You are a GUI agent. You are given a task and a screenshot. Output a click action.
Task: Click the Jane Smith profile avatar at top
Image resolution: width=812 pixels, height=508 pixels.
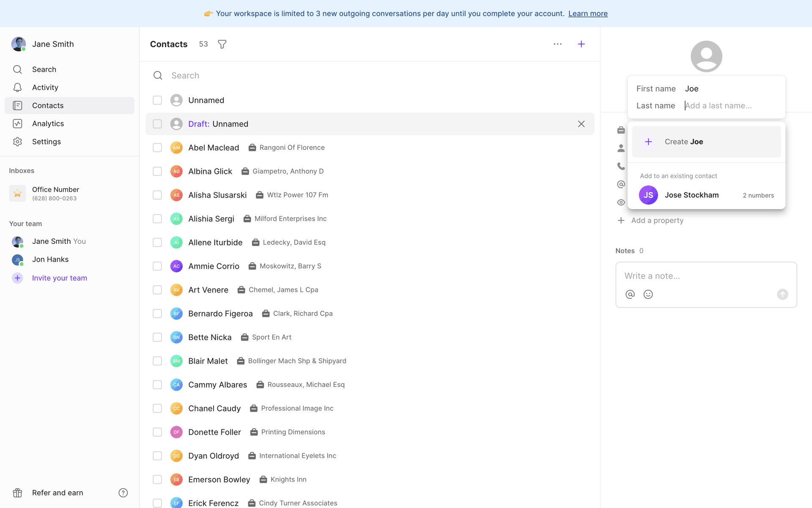coord(19,44)
